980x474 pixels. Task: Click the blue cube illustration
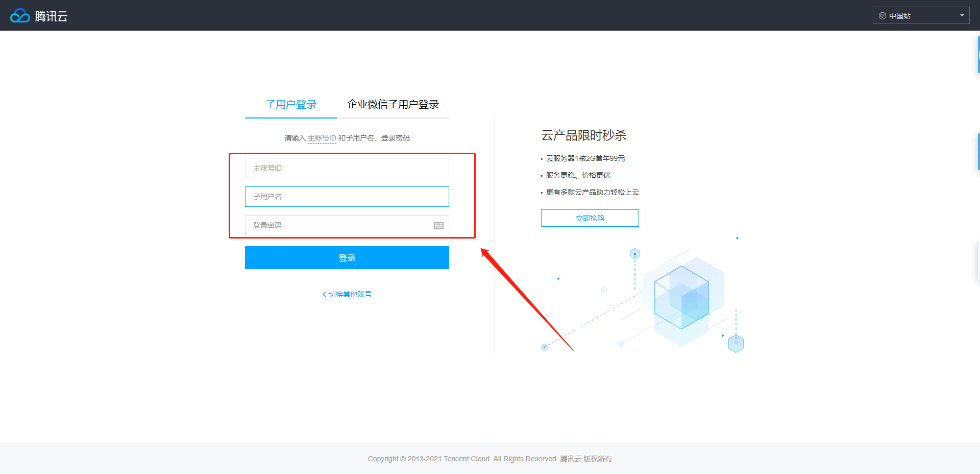(x=681, y=297)
